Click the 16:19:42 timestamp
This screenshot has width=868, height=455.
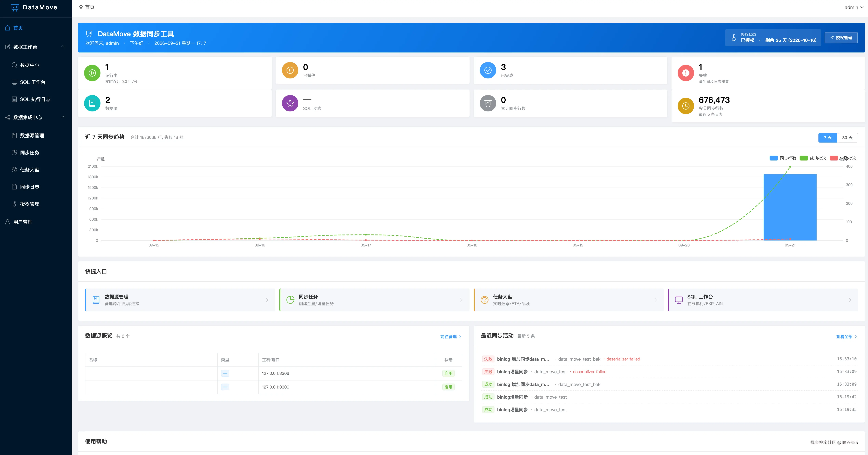point(846,397)
